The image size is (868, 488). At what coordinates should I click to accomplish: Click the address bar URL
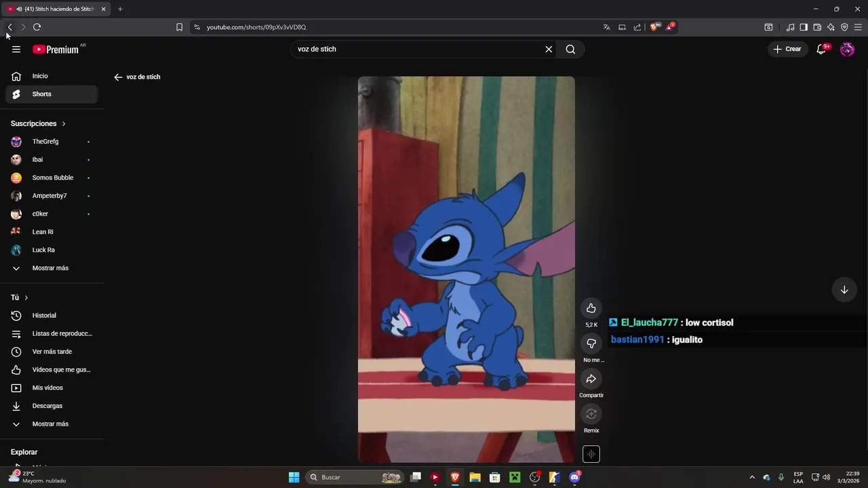[256, 27]
